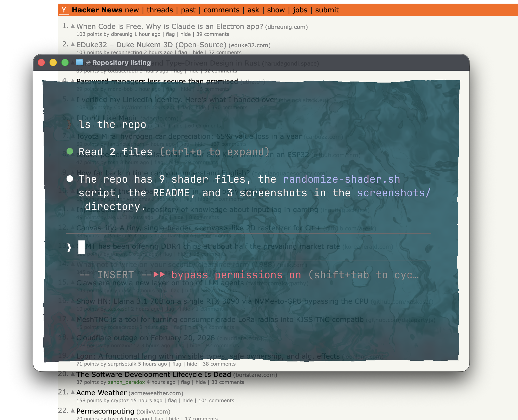Image resolution: width=518 pixels, height=420 pixels.
Task: Upvote the Acme Weather story
Action: coord(73,392)
